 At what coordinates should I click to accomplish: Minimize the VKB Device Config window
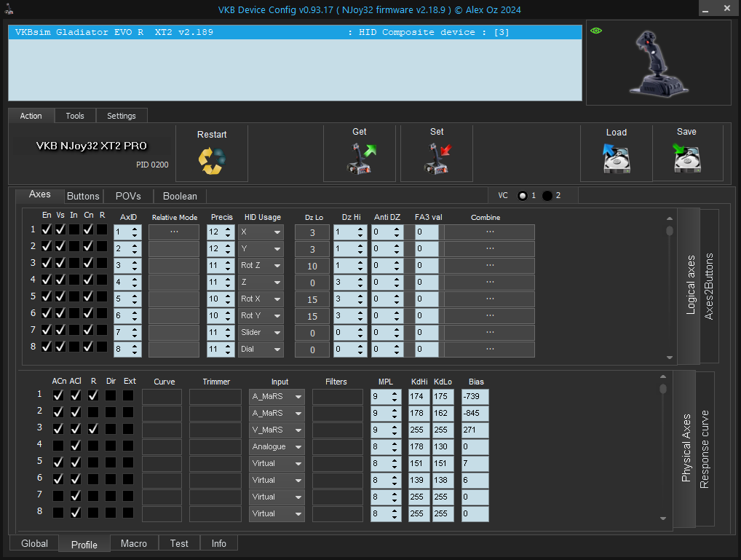(705, 9)
